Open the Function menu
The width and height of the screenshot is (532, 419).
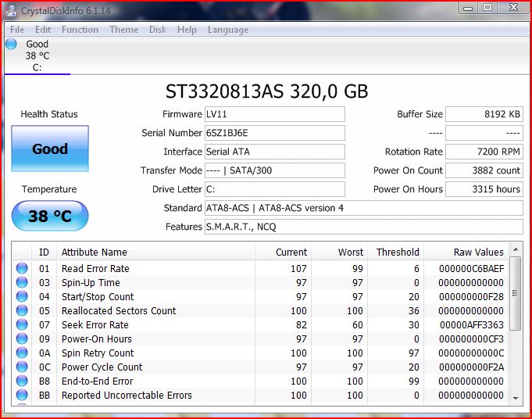(x=80, y=30)
